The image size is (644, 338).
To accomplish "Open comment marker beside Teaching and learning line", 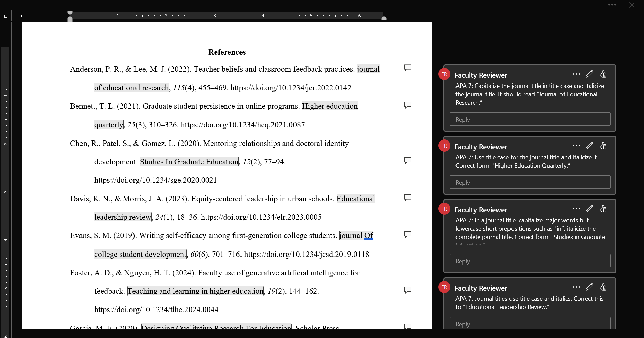I will [x=408, y=290].
